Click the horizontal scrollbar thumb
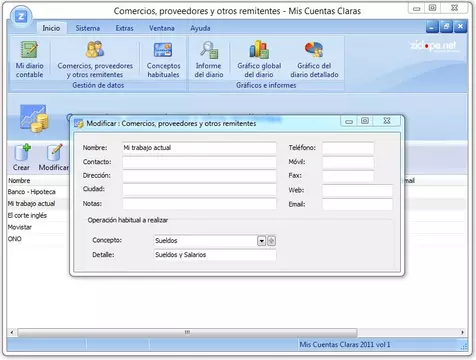This screenshot has height=360, width=476. tap(187, 332)
